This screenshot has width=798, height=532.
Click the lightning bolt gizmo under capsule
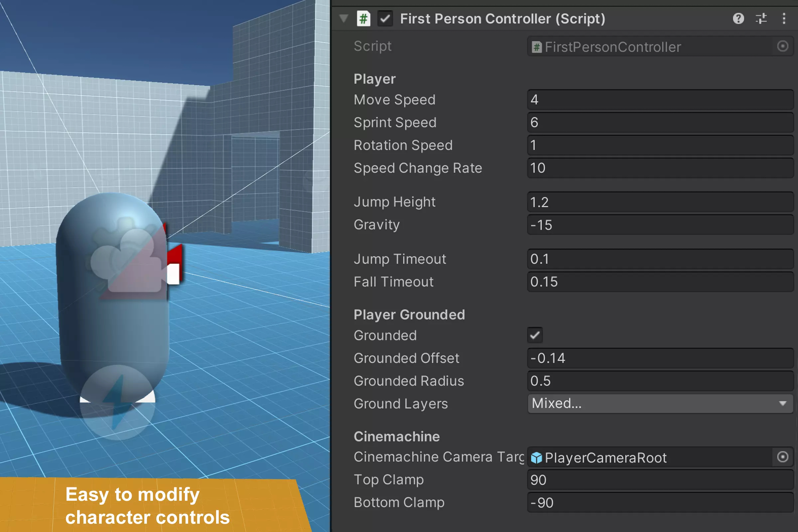point(117,402)
